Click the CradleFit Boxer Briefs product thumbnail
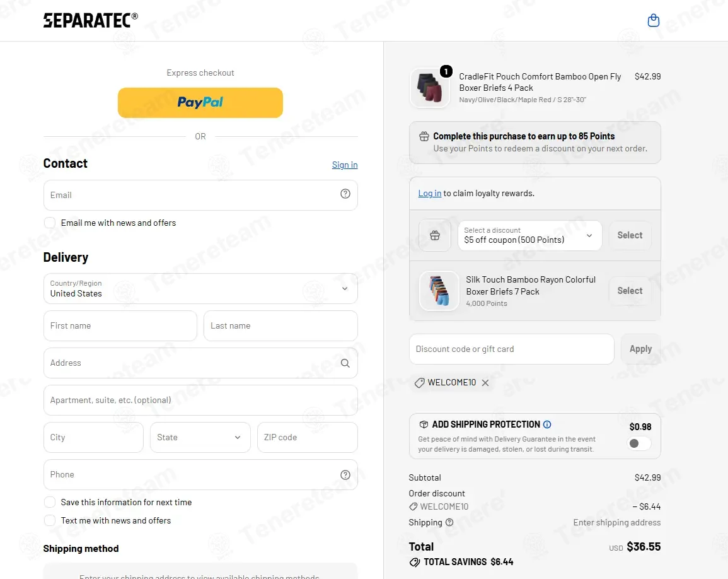The image size is (728, 579). pyautogui.click(x=430, y=88)
